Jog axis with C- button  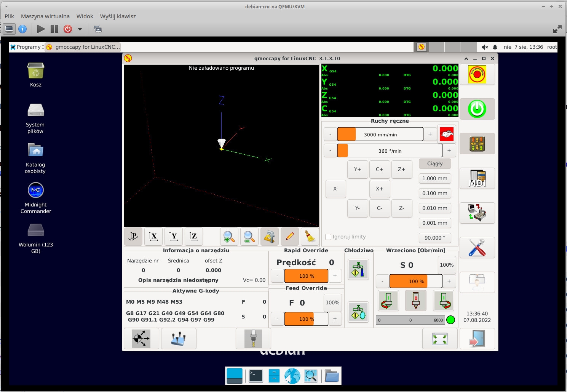(380, 208)
